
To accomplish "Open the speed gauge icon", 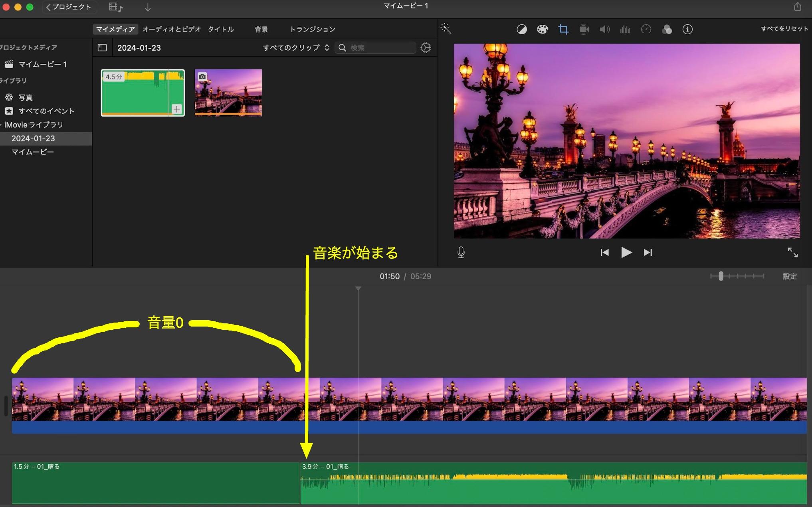I will (x=646, y=29).
